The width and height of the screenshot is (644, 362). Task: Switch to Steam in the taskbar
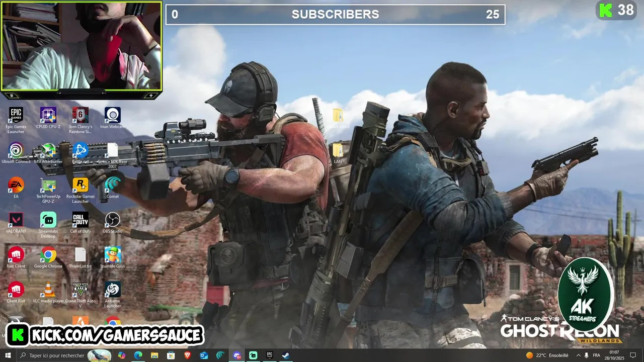click(x=286, y=355)
